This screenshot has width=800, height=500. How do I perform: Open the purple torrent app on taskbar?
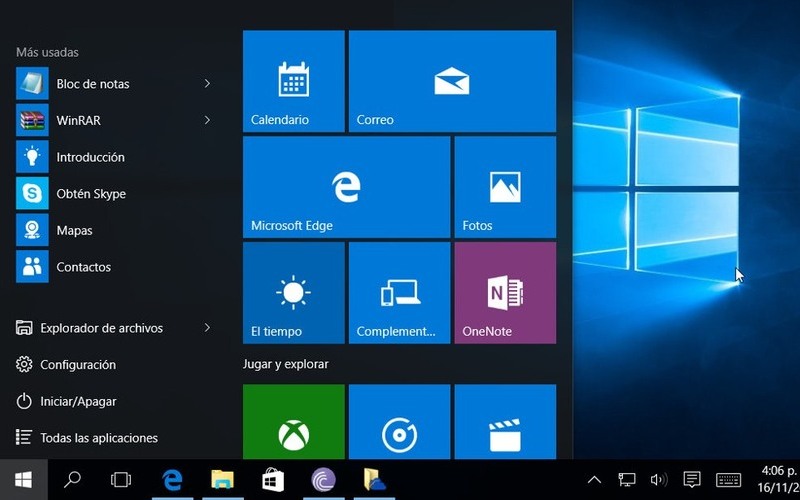coord(323,480)
